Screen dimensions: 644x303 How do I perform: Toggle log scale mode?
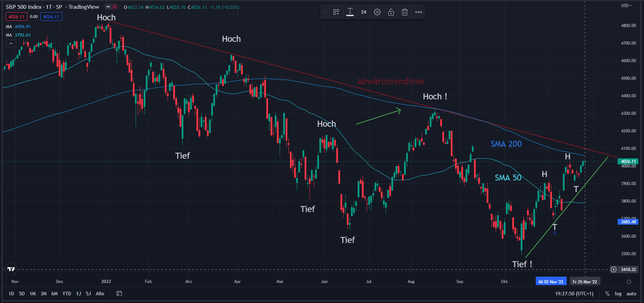coord(618,294)
